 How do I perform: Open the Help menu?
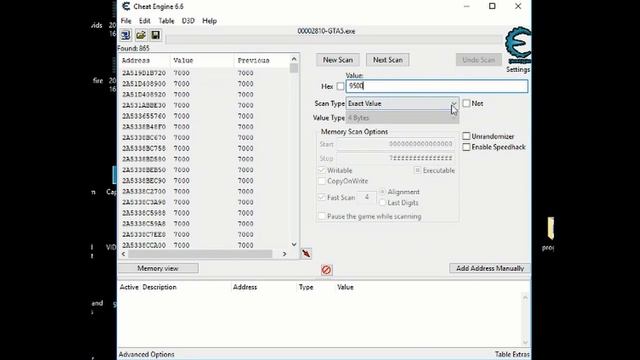click(x=209, y=21)
